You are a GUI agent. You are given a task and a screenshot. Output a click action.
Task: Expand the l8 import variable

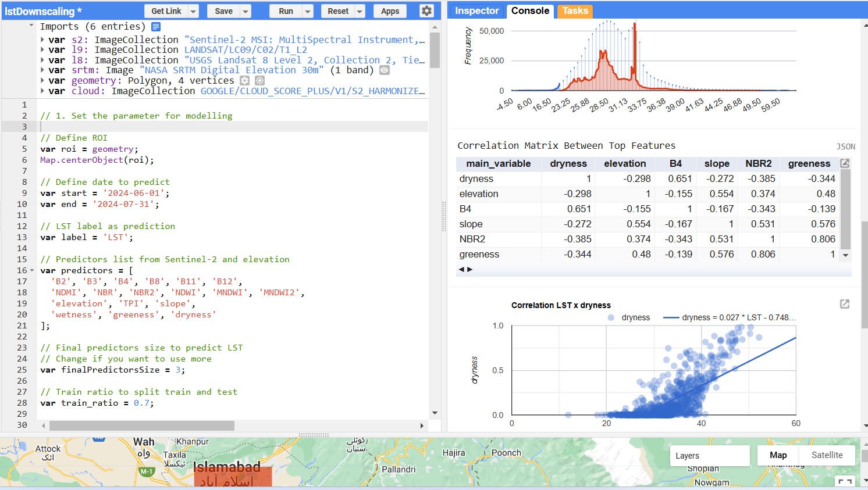(42, 60)
